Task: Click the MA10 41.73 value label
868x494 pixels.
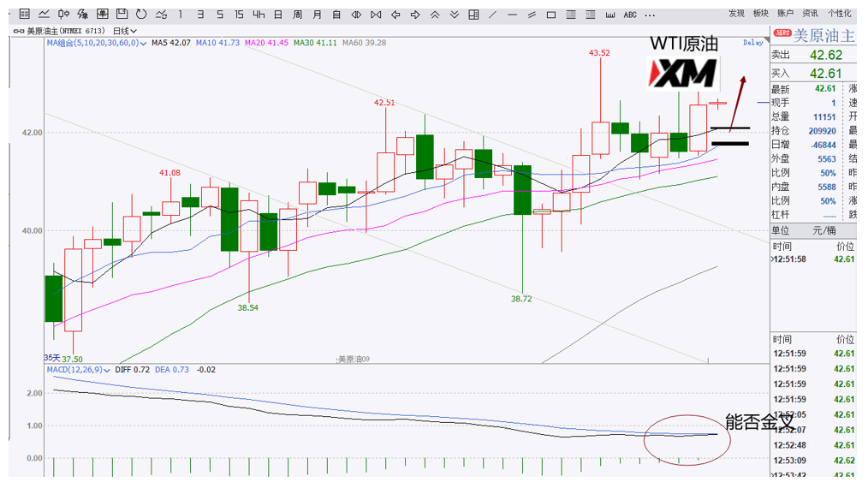Action: 217,43
